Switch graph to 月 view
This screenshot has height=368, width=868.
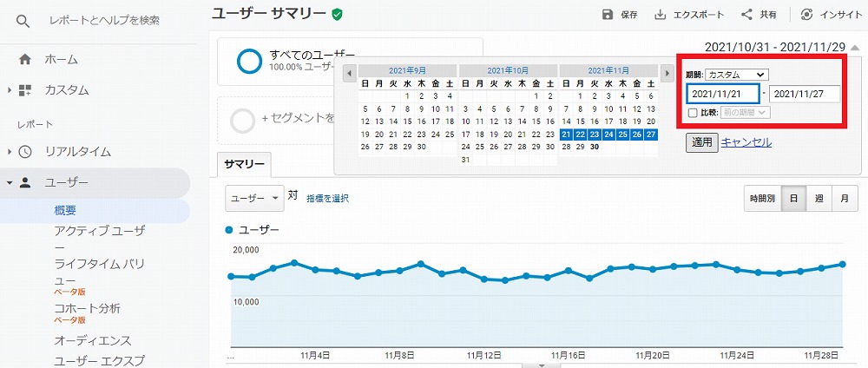pyautogui.click(x=845, y=199)
